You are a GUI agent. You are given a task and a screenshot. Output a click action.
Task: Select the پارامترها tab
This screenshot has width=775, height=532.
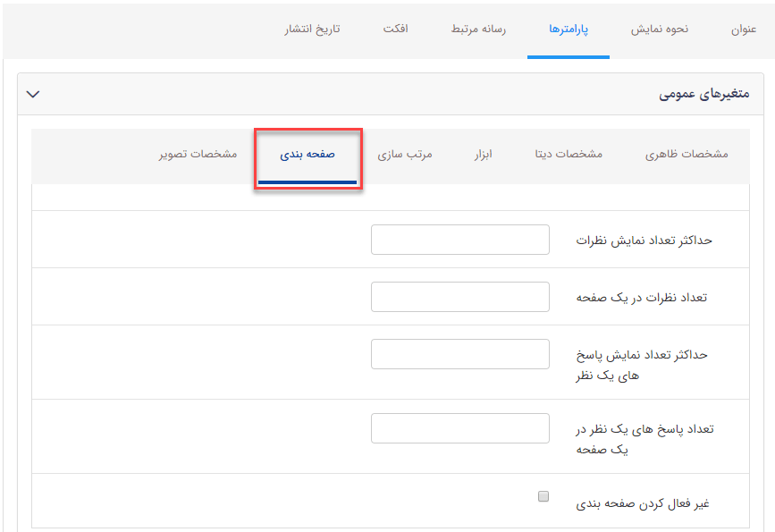coord(569,29)
